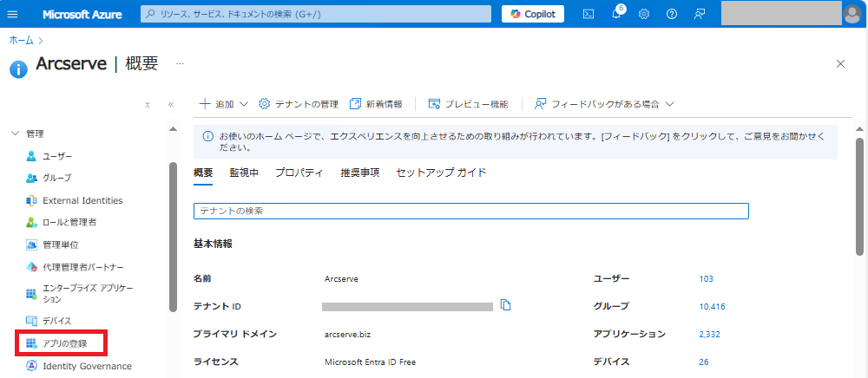Copy the tenant ID with copy icon
Viewport: 868px width, 378px height.
tap(505, 305)
